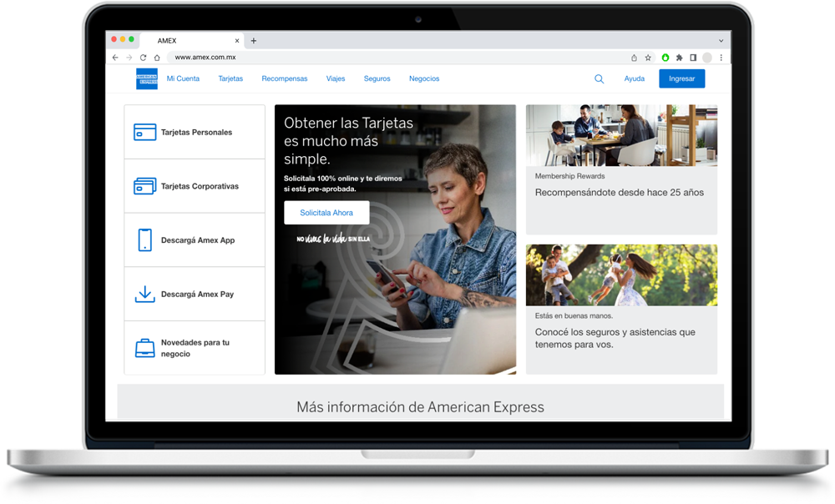835x504 pixels.
Task: Open the Recompensas menu
Action: point(285,78)
